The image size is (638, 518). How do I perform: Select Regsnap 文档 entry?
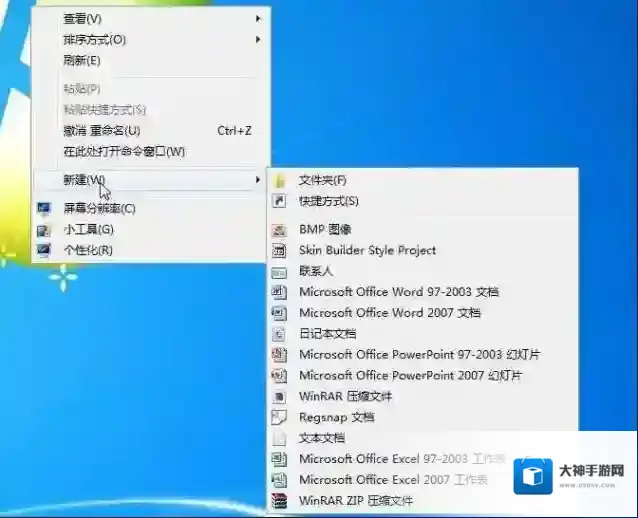click(x=422, y=417)
